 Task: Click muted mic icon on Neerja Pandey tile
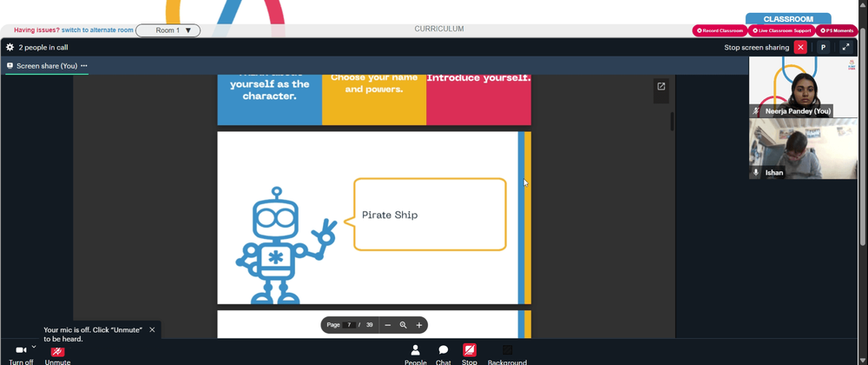pos(756,111)
